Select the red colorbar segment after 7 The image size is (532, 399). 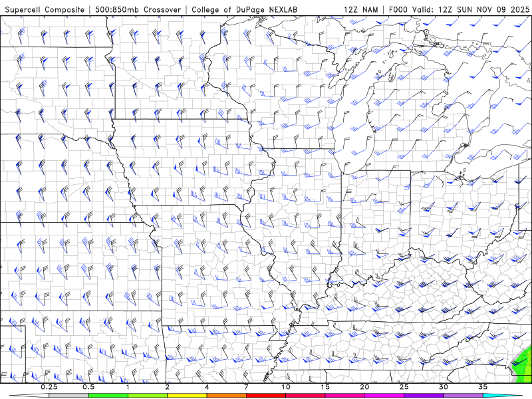pyautogui.click(x=266, y=396)
